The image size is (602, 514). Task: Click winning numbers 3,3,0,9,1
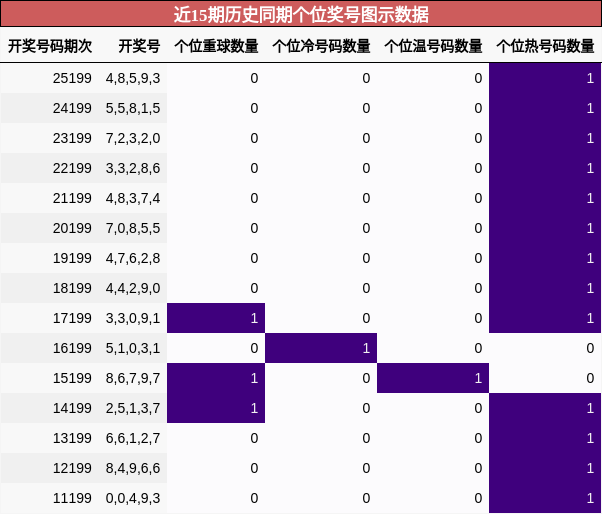point(133,318)
